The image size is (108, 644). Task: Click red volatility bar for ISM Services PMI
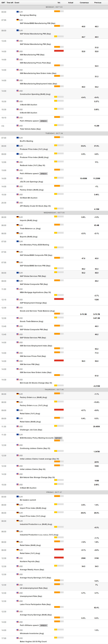(x=59, y=360)
